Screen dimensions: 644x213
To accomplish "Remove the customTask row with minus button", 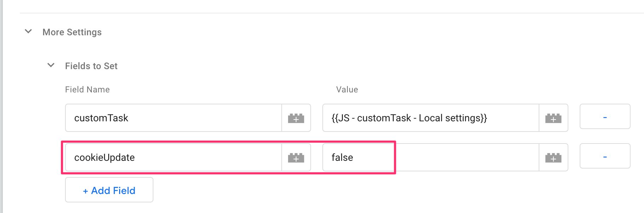I will click(x=605, y=116).
